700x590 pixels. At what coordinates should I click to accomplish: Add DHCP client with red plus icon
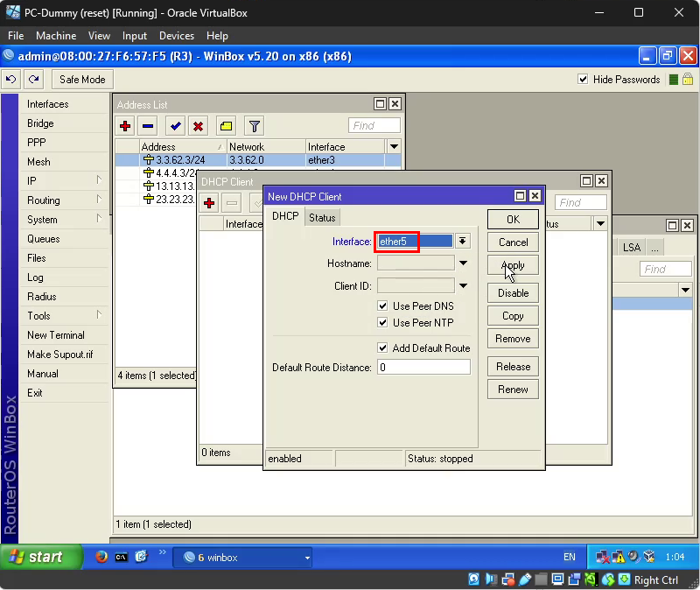209,203
